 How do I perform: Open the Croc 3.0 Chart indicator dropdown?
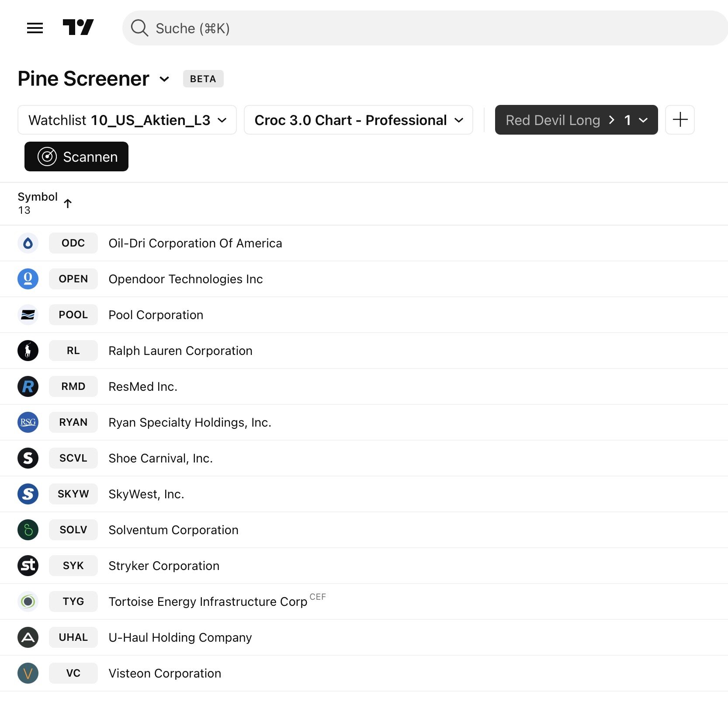[358, 120]
